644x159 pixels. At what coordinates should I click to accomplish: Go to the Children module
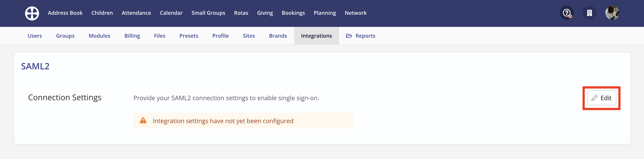(102, 13)
